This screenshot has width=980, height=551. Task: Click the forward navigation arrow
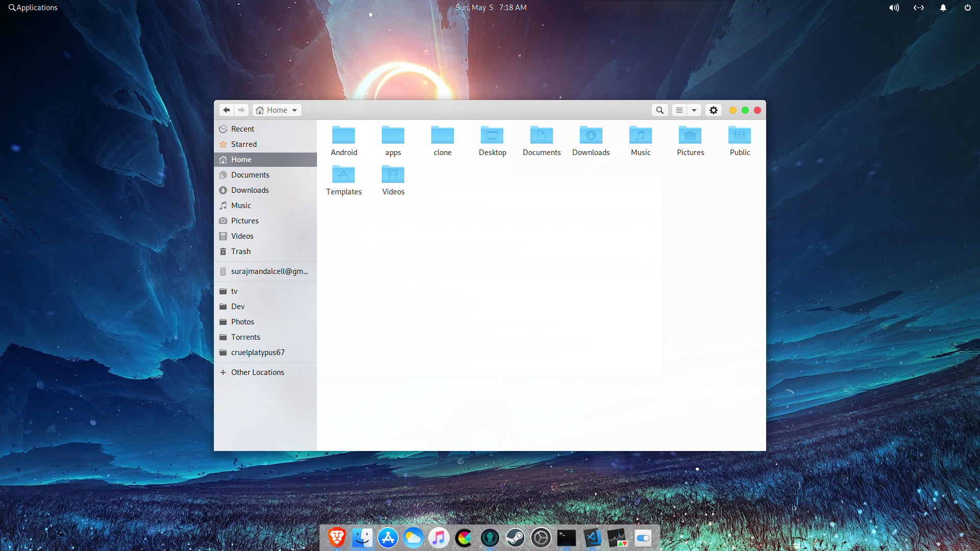(x=241, y=110)
